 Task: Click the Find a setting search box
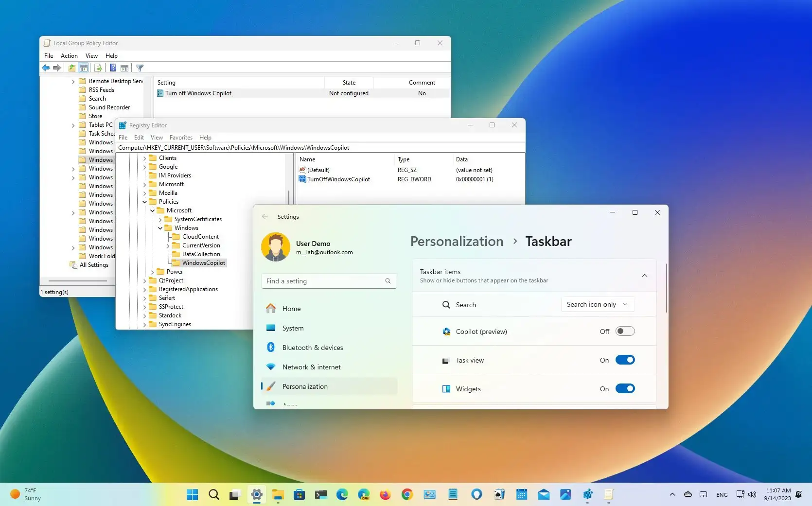point(329,281)
